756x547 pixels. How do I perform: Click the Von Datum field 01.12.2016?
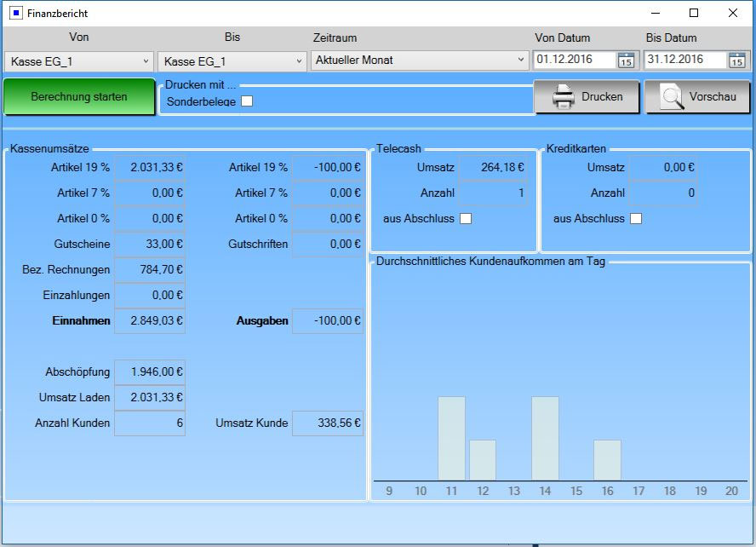(x=575, y=60)
